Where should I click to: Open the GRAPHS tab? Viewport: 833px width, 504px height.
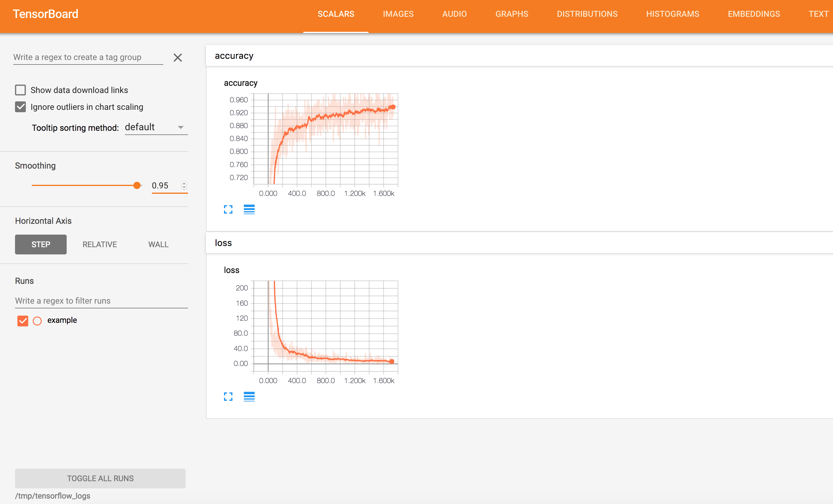click(x=511, y=14)
